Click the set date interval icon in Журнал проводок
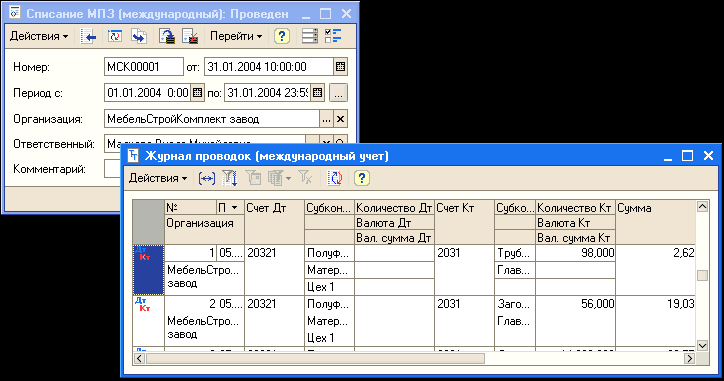The width and height of the screenshot is (724, 381). click(x=206, y=178)
